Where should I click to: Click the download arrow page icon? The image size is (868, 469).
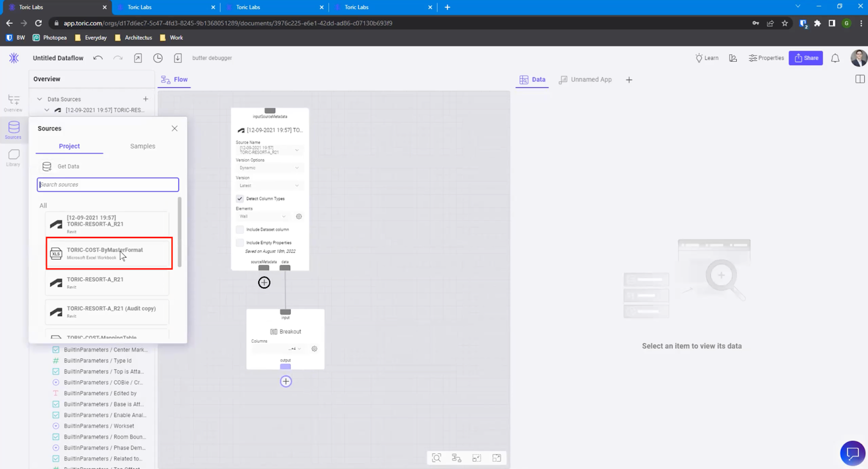pyautogui.click(x=177, y=58)
